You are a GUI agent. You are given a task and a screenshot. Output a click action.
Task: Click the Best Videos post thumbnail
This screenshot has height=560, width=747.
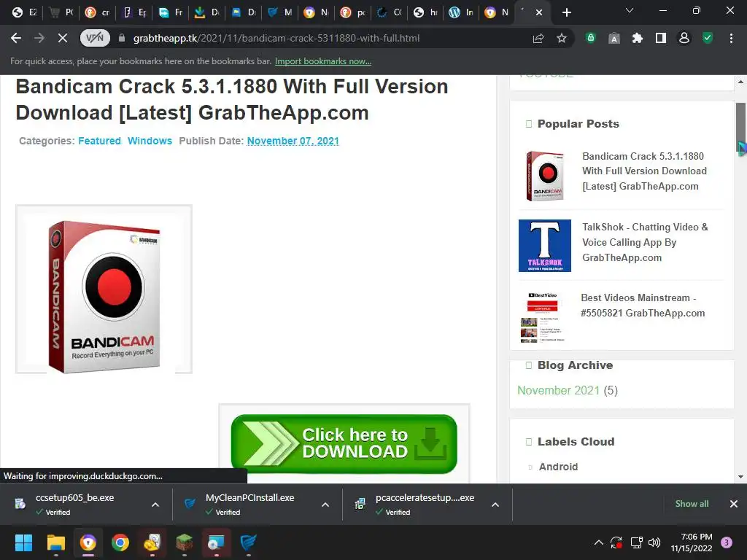(x=543, y=316)
